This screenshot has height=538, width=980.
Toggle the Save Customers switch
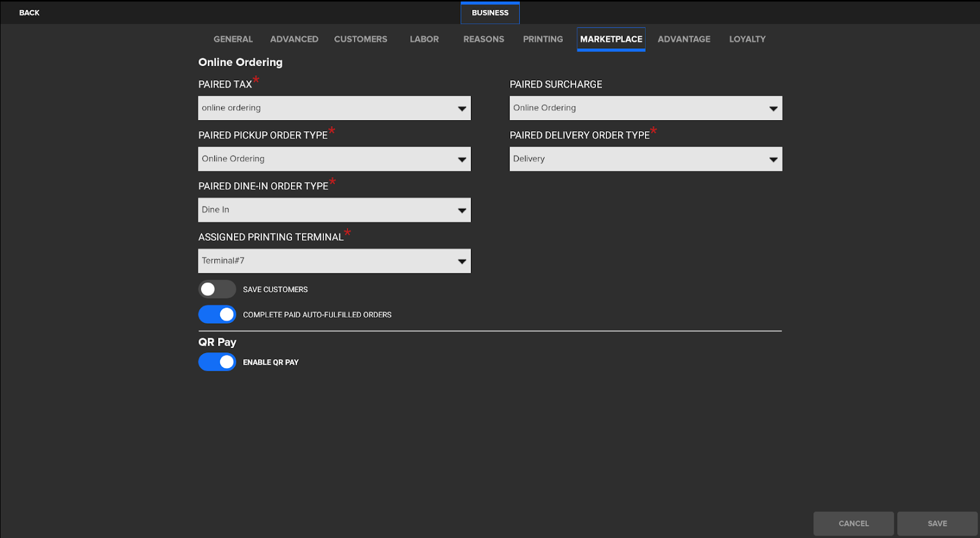tap(217, 289)
